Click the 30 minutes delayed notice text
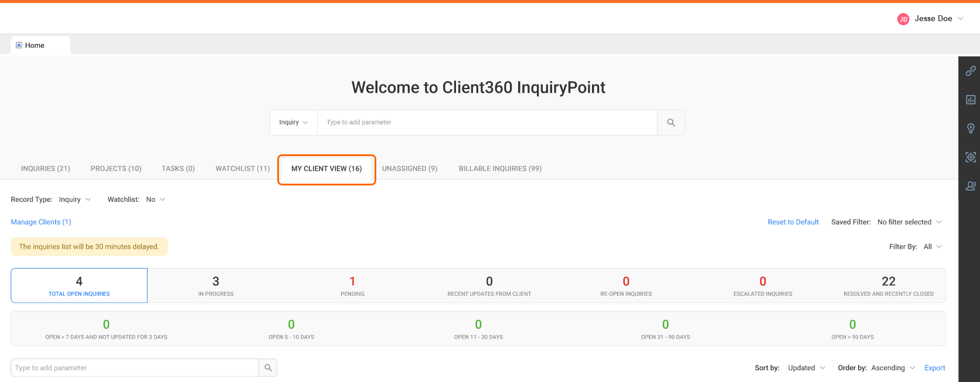Image resolution: width=980 pixels, height=382 pixels. (89, 246)
